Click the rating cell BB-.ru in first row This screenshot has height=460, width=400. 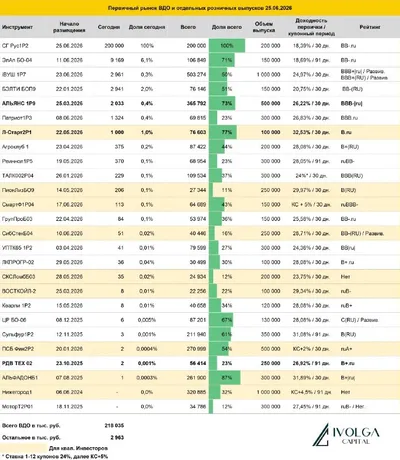coord(348,46)
